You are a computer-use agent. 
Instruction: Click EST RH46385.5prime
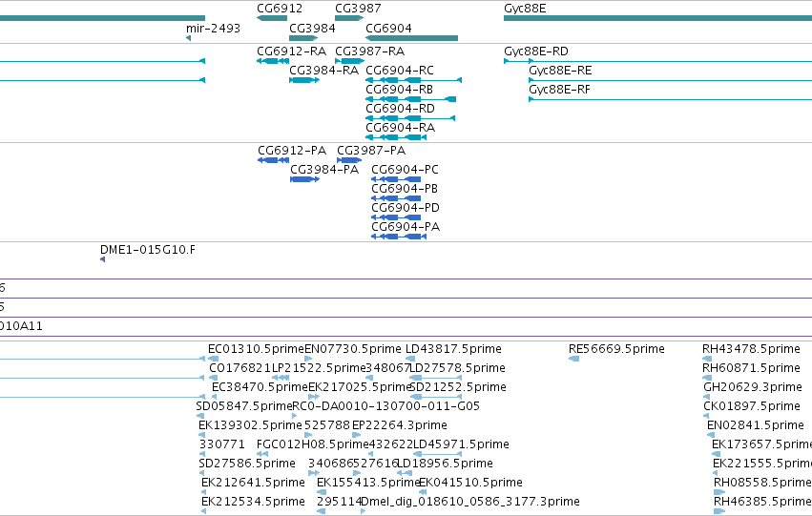[x=762, y=502]
